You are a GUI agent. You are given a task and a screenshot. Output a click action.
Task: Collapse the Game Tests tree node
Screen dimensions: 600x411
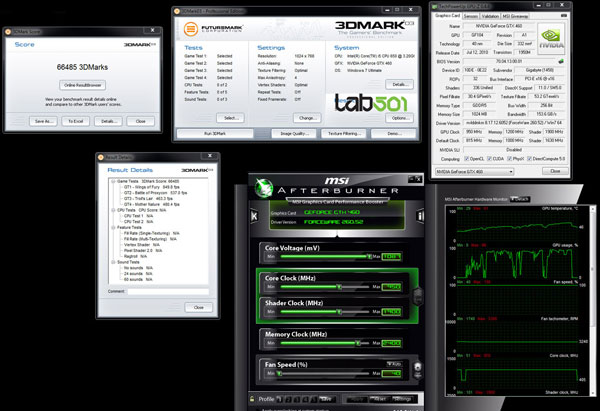point(113,181)
